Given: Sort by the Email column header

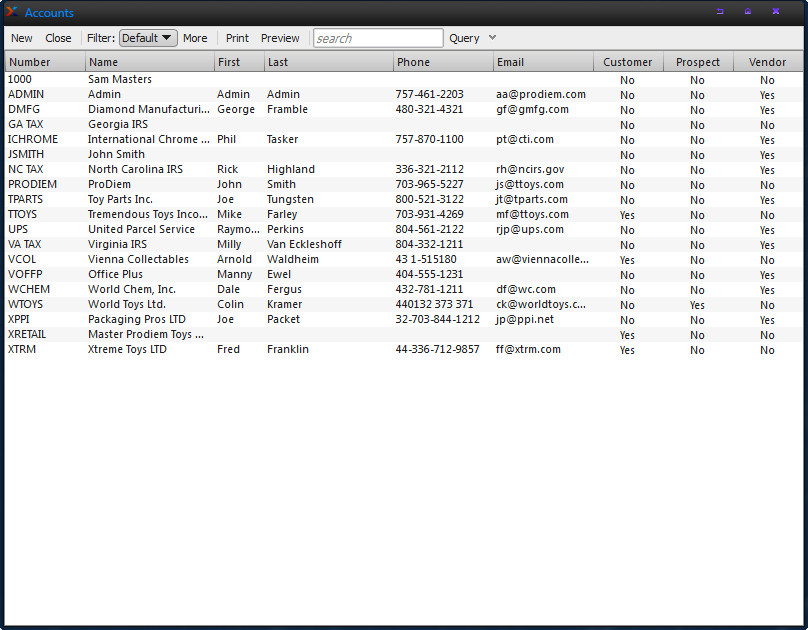Looking at the screenshot, I should [543, 62].
